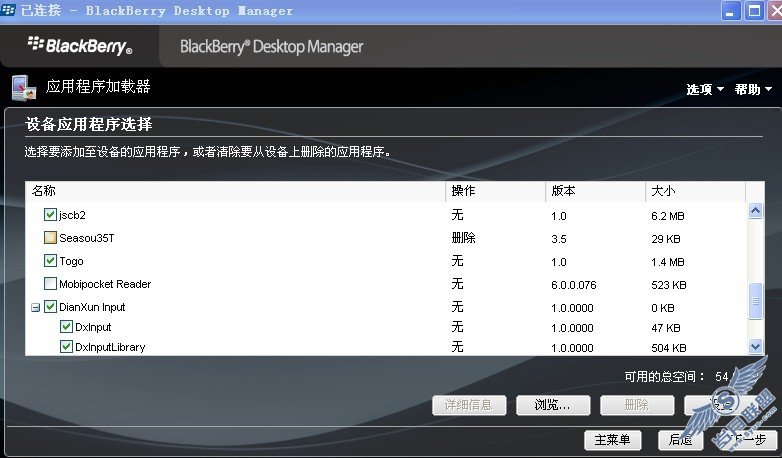Click the 删除 button

(x=637, y=405)
